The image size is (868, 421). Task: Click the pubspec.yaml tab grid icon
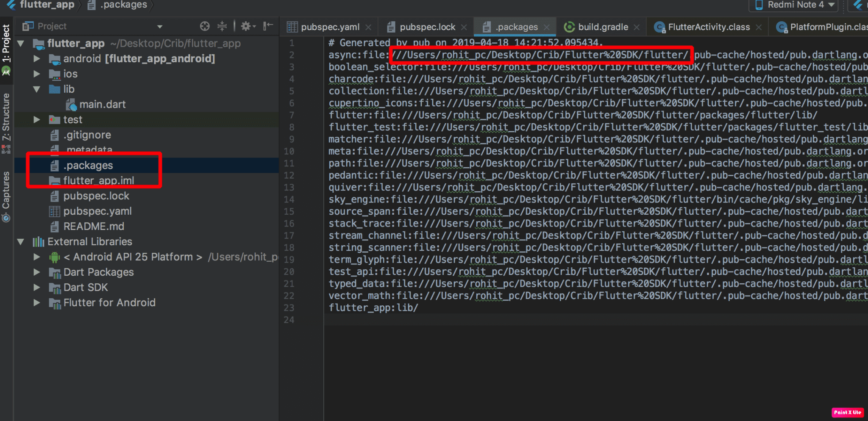pos(292,27)
